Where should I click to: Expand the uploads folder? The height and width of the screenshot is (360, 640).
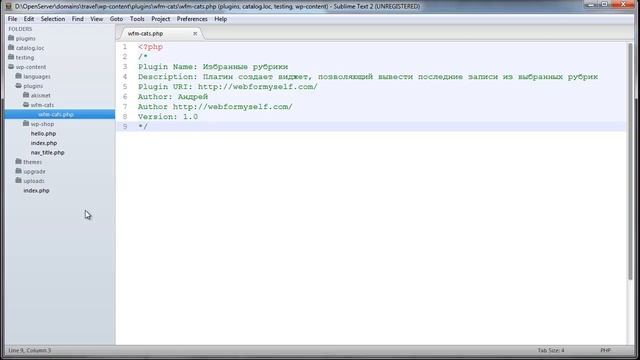(x=34, y=181)
